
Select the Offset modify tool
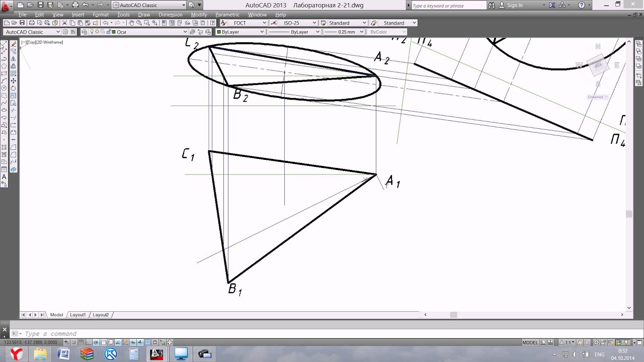coord(14,66)
